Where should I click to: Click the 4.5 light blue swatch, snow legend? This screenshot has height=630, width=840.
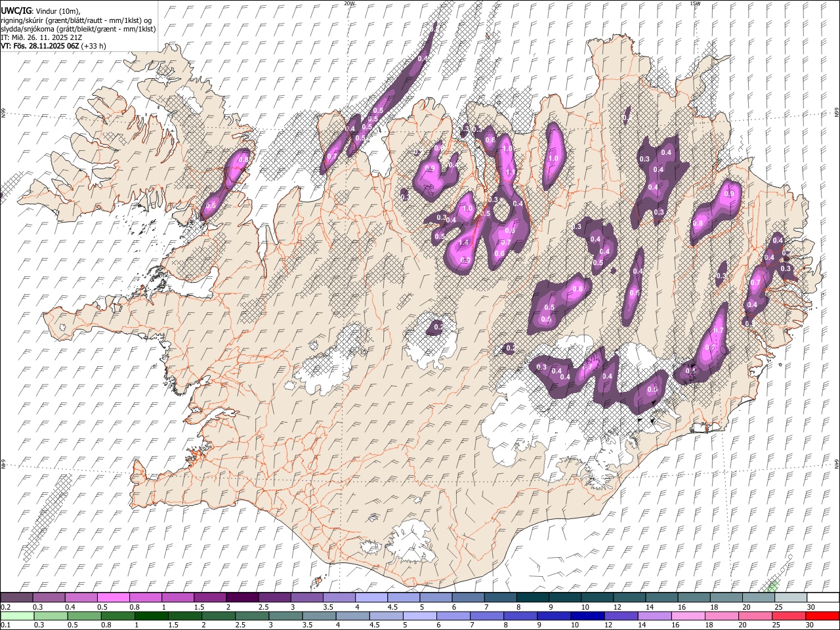pyautogui.click(x=404, y=597)
